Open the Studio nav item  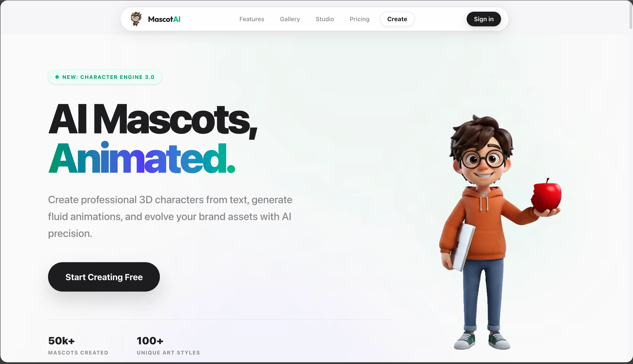(x=325, y=19)
